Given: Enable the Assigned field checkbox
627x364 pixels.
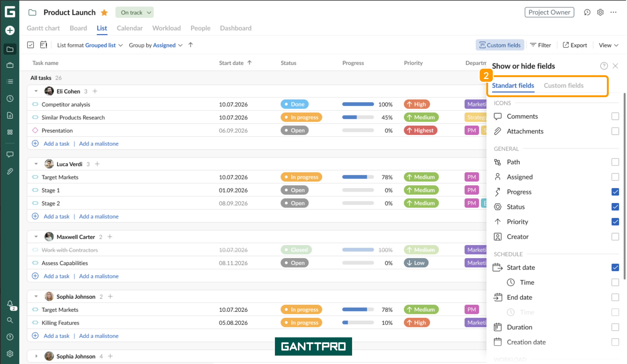Looking at the screenshot, I should (x=615, y=177).
